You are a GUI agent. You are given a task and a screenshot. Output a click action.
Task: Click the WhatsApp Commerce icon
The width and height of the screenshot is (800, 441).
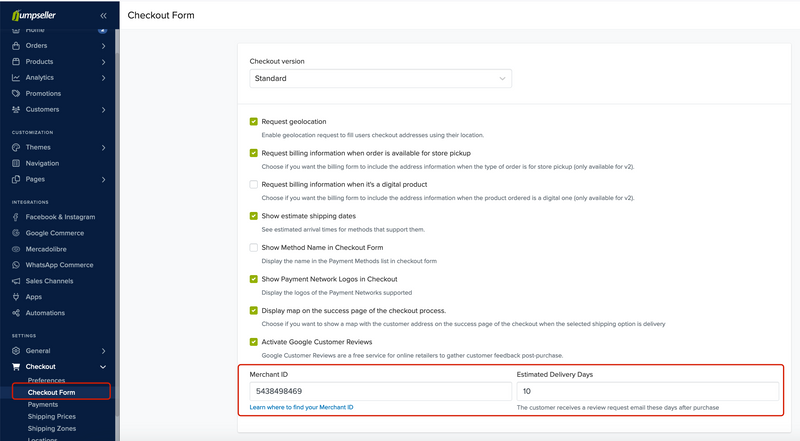click(16, 265)
